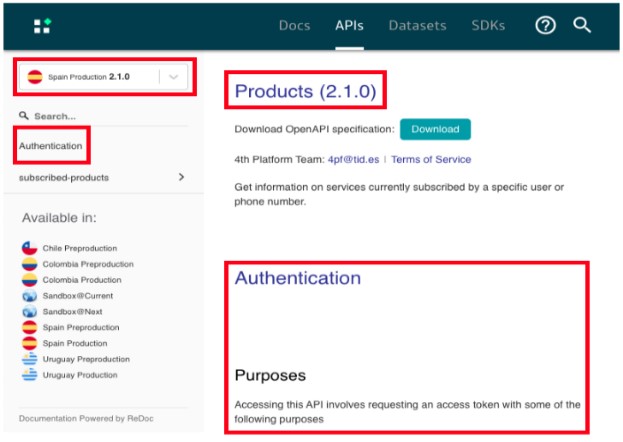The height and width of the screenshot is (442, 623).
Task: Open the Sandbox@Current link
Action: pos(78,296)
